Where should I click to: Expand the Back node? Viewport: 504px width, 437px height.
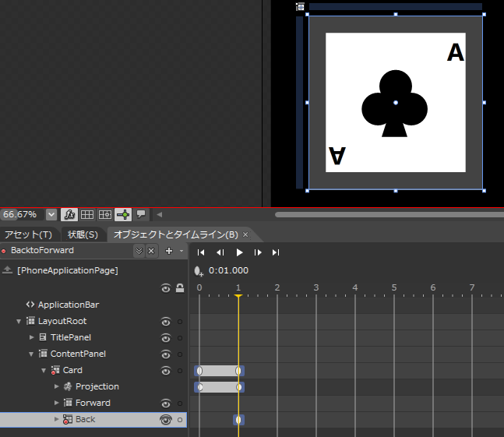57,419
